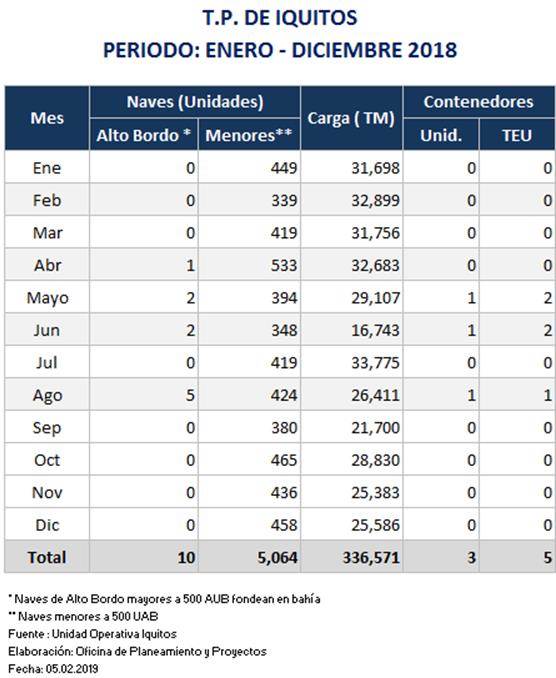
Task: Select the Naves (Unidades) header cell
Action: pyautogui.click(x=195, y=102)
